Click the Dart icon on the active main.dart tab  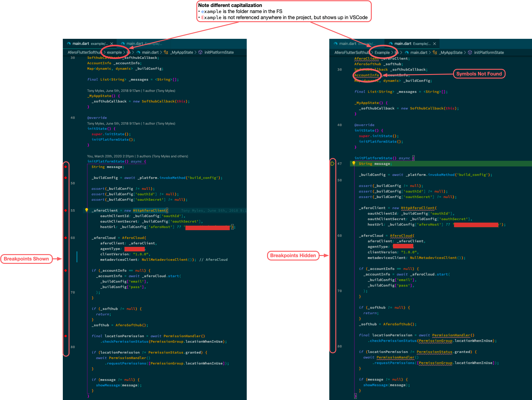69,43
